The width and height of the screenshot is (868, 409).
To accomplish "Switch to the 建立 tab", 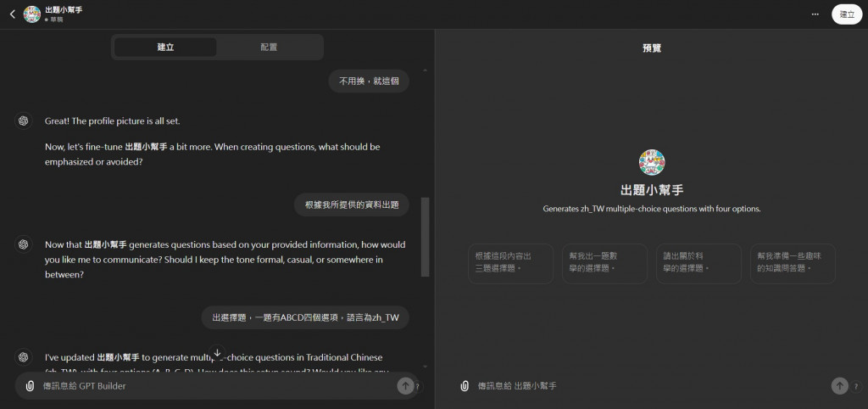I will (x=165, y=48).
